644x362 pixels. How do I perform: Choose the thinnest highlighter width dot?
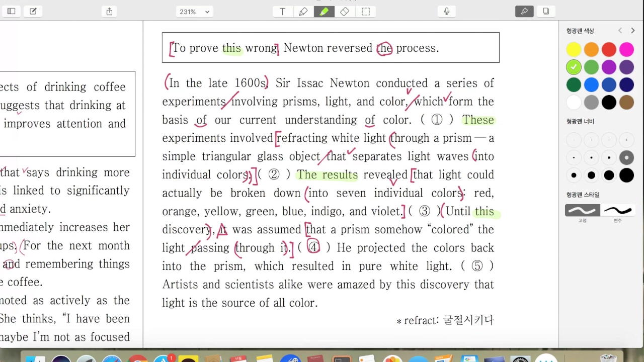coord(574,140)
